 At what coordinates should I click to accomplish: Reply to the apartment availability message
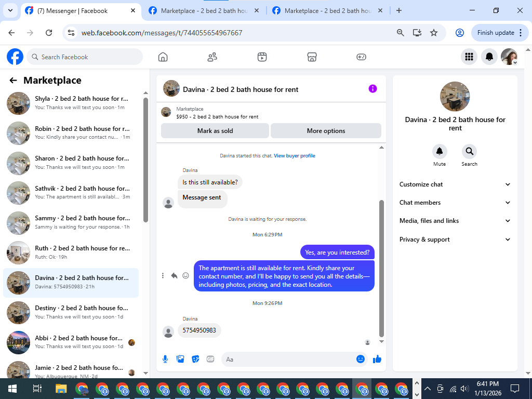tap(174, 275)
